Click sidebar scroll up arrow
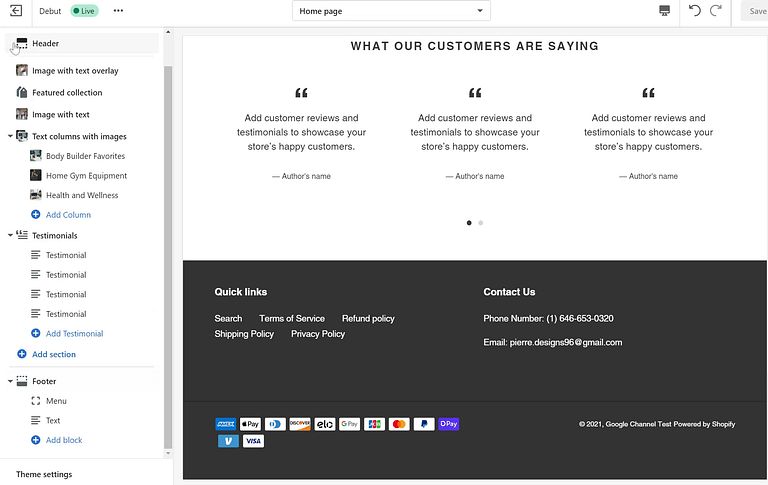The image size is (768, 485). pyautogui.click(x=168, y=32)
